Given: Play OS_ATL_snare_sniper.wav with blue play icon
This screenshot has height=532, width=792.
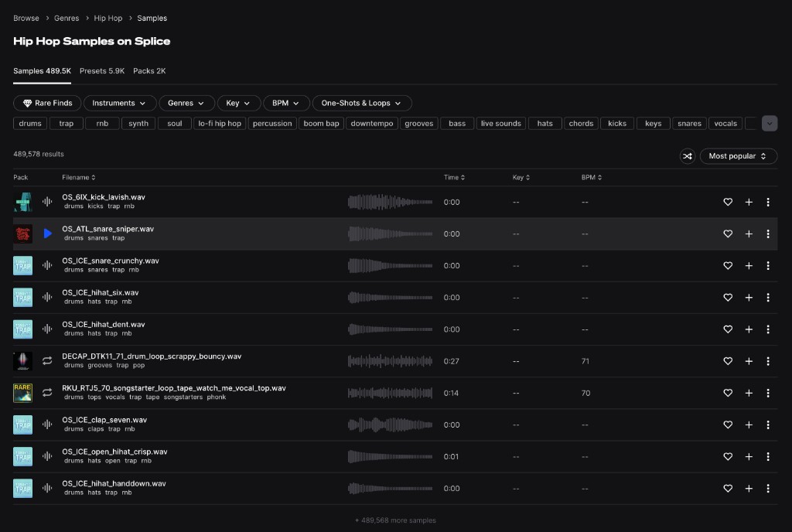Looking at the screenshot, I should (47, 234).
